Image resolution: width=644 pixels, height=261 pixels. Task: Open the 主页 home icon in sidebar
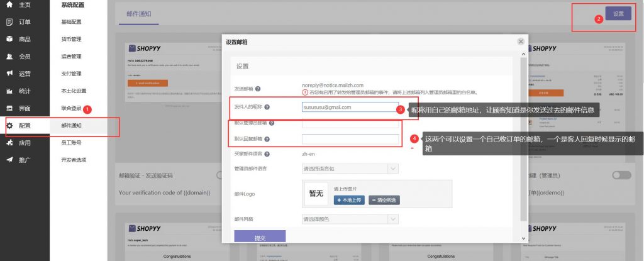[x=9, y=4]
